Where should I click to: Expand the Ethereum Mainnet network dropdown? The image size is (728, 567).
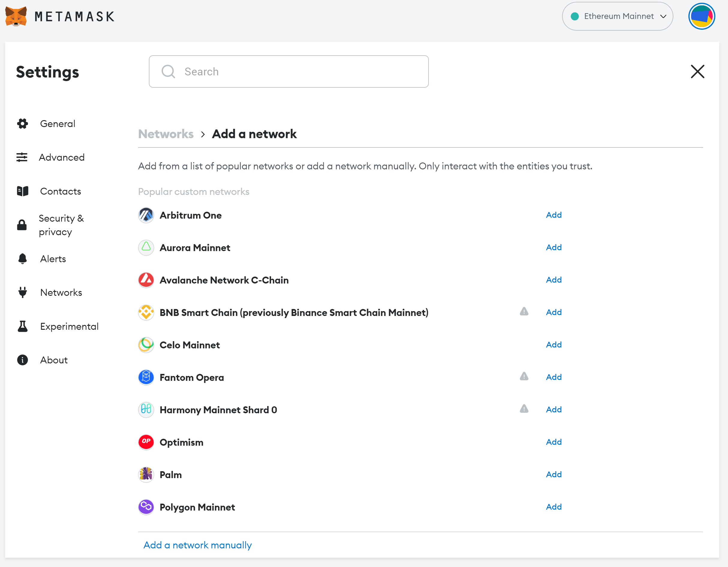[617, 16]
